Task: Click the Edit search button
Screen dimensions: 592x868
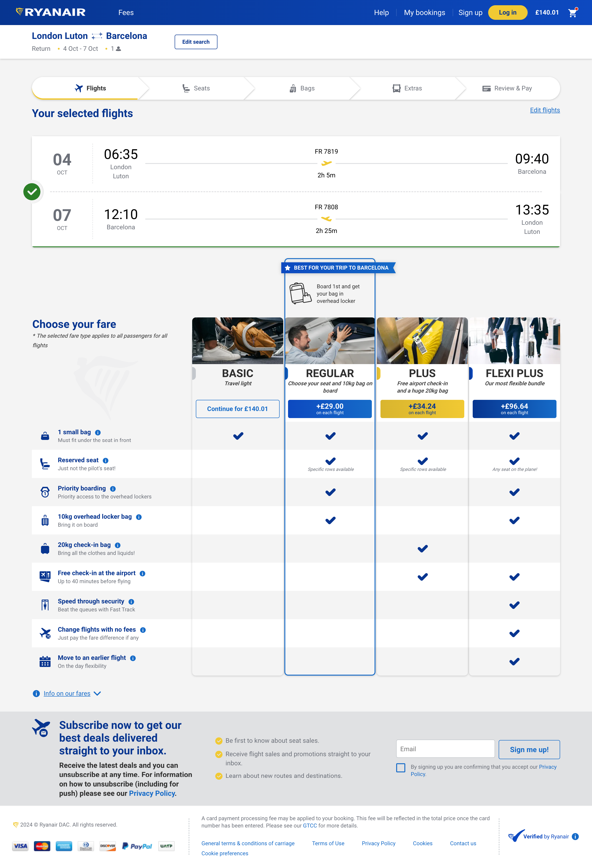Action: point(196,42)
